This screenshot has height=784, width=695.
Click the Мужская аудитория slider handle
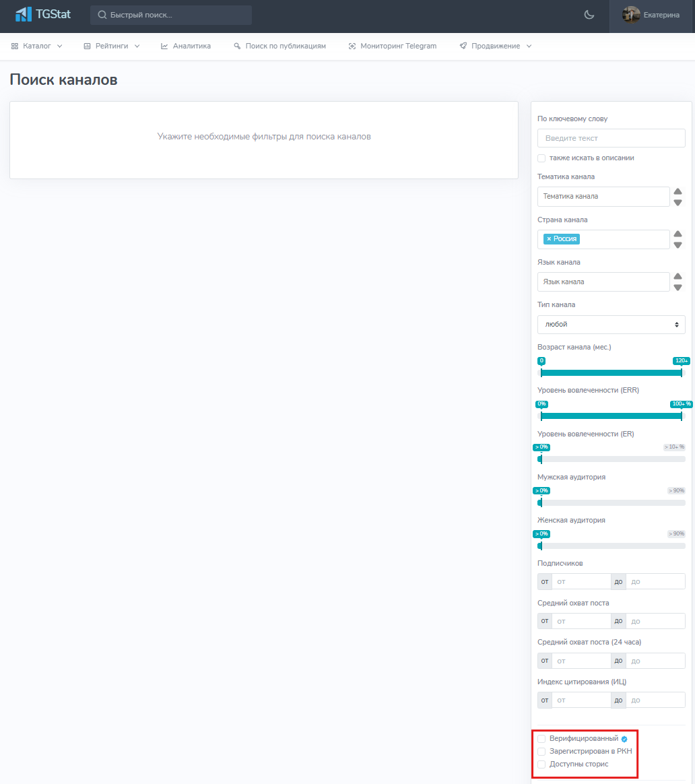tap(540, 502)
